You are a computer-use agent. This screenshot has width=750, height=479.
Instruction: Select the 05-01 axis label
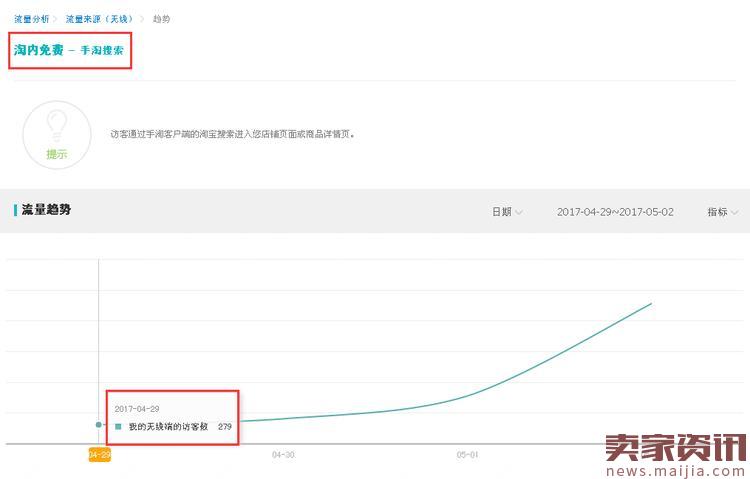click(x=467, y=455)
